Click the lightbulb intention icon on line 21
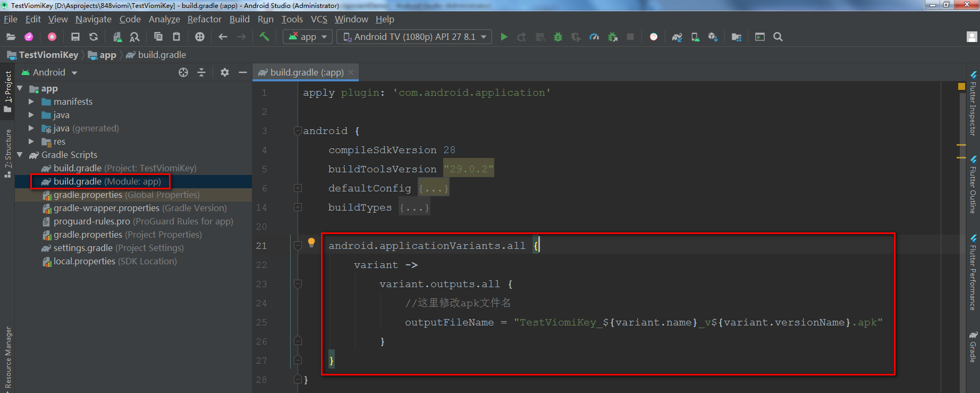This screenshot has height=393, width=980. pyautogui.click(x=311, y=243)
